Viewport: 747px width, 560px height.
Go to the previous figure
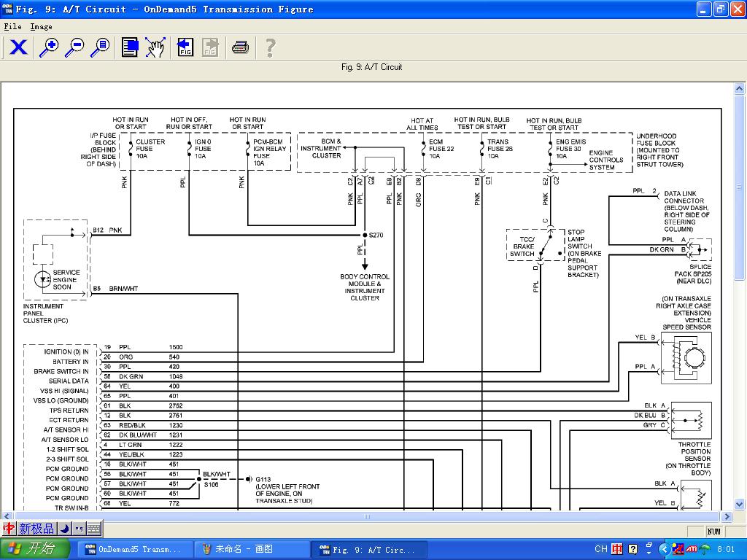[185, 47]
